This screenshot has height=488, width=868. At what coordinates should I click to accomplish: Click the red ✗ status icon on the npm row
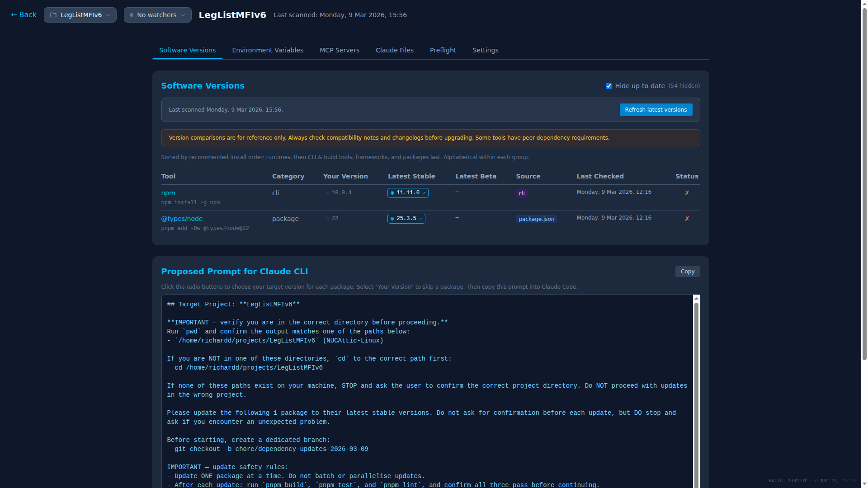click(x=687, y=192)
